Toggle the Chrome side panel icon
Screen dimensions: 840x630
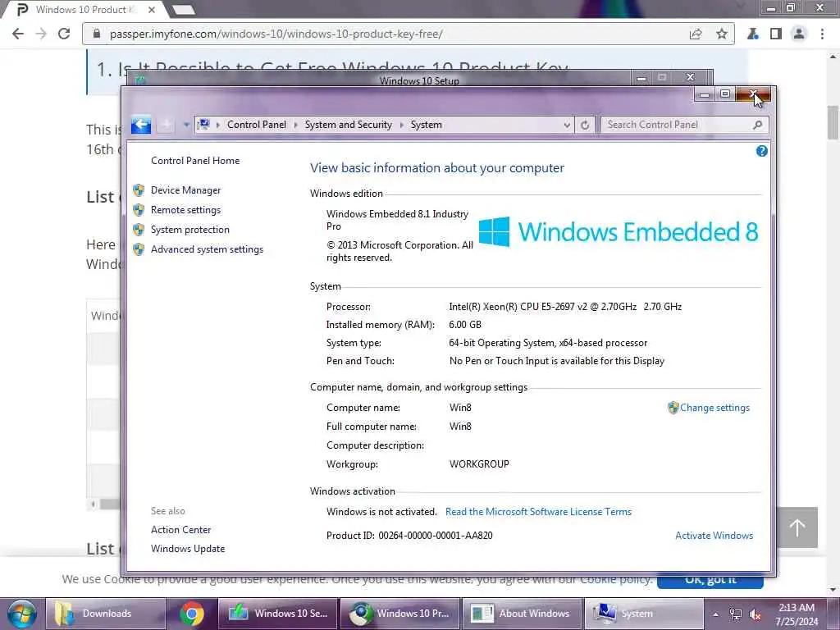pyautogui.click(x=776, y=34)
